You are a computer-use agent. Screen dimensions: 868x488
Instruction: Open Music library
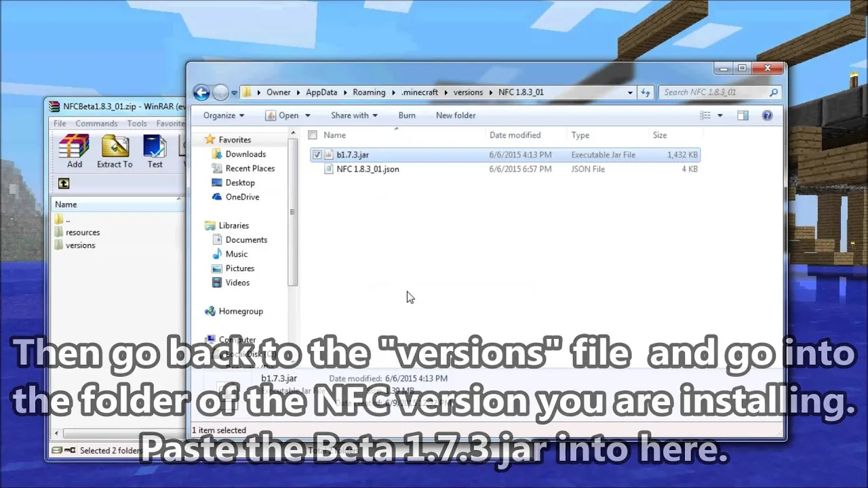[x=237, y=253]
